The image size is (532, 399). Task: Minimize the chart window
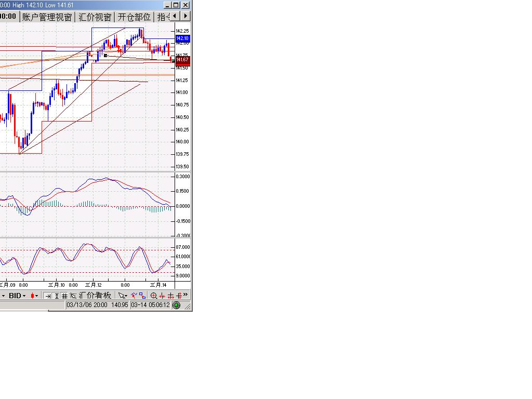168,5
